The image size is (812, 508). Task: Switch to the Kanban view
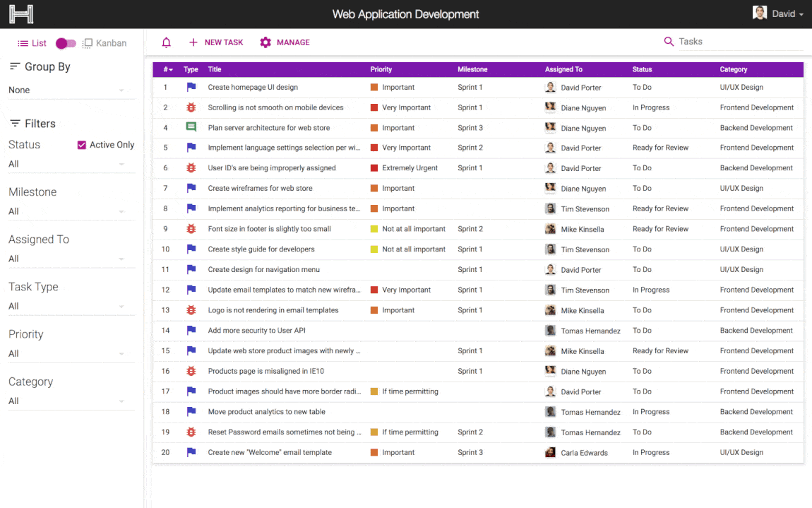(105, 43)
